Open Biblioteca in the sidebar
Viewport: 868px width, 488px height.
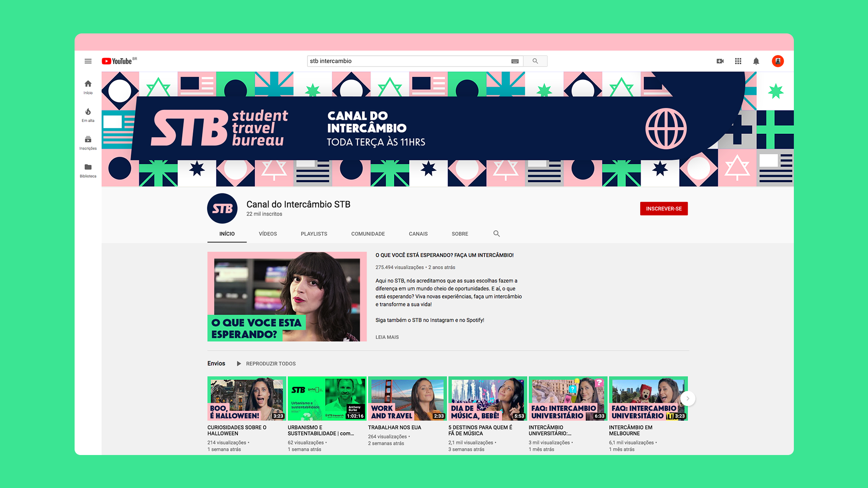pyautogui.click(x=88, y=171)
